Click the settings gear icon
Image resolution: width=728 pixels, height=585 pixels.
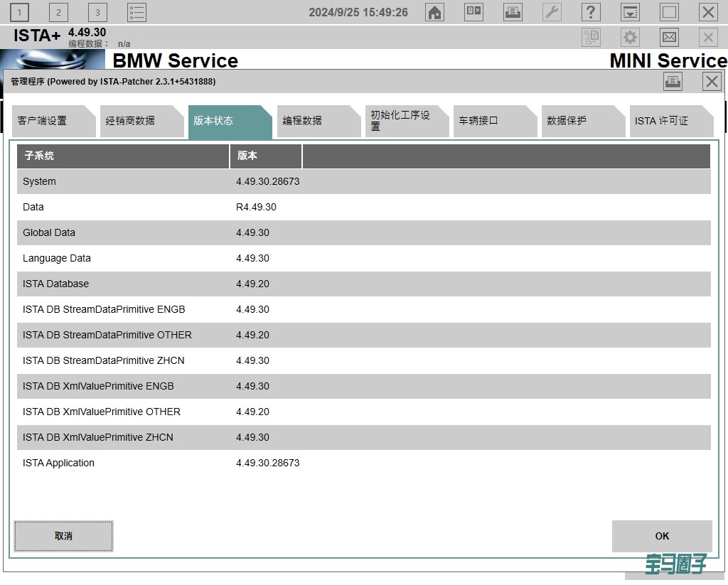[630, 37]
